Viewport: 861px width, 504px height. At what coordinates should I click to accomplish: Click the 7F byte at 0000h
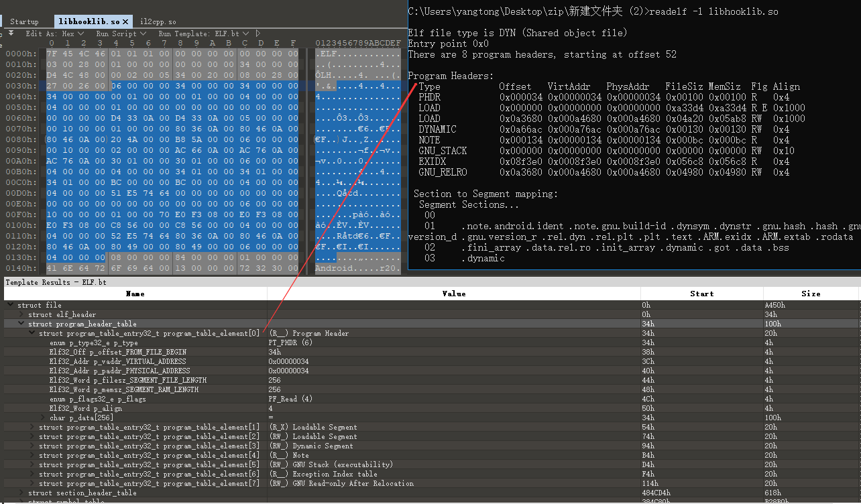(52, 54)
